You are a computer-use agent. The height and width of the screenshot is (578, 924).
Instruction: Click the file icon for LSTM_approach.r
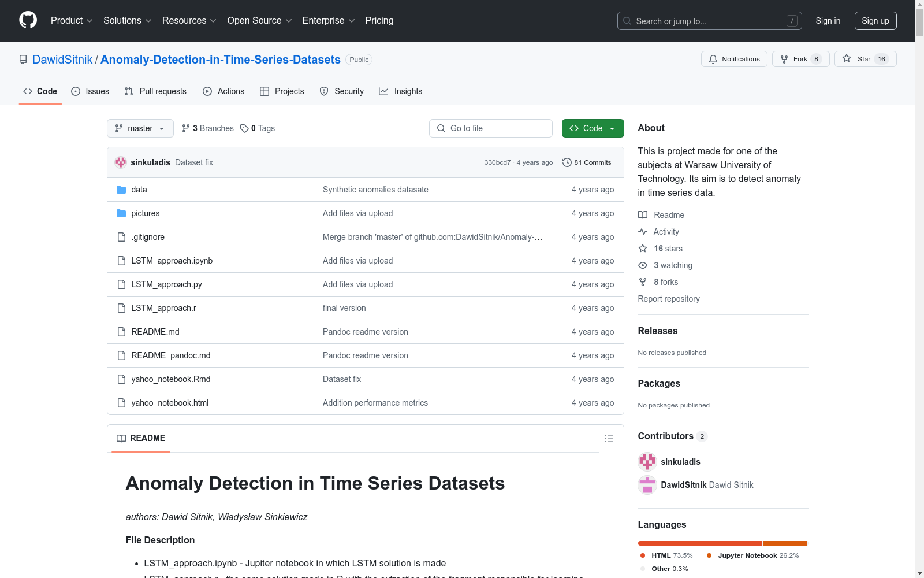point(121,308)
